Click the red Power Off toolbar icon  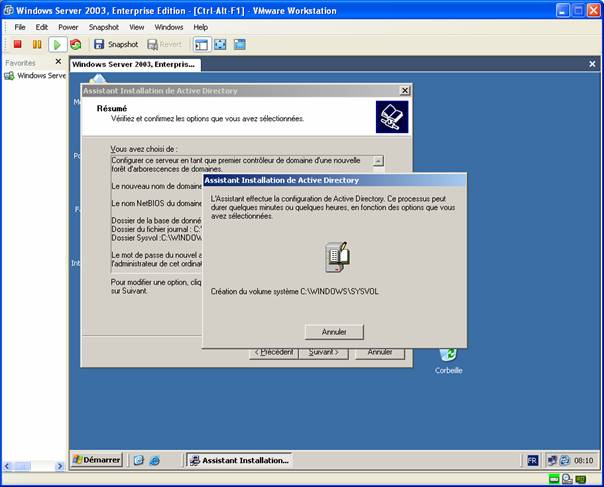(x=17, y=44)
